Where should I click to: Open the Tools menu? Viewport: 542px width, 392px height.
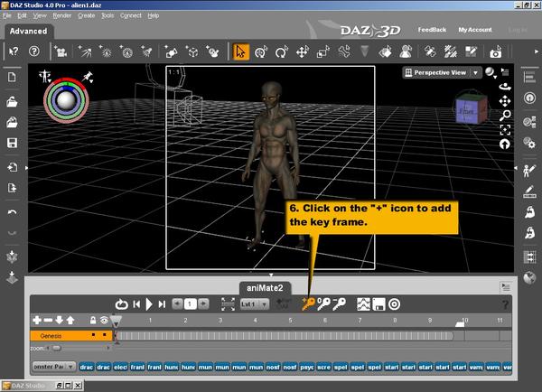point(107,15)
